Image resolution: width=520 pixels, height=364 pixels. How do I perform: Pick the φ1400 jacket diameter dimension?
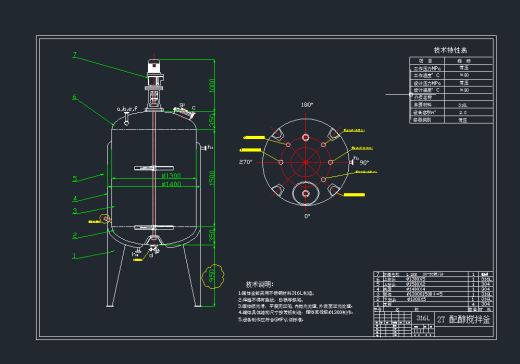pyautogui.click(x=171, y=184)
